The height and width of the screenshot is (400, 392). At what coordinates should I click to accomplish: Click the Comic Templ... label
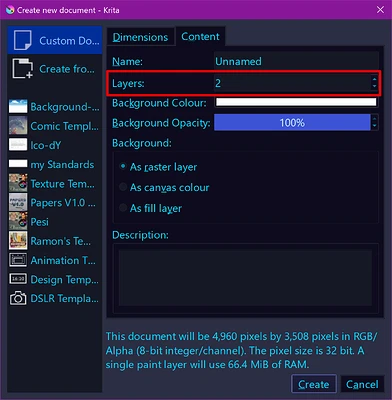[x=64, y=126]
